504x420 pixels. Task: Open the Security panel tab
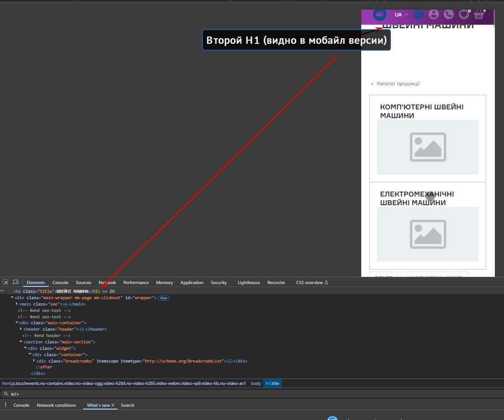(219, 282)
